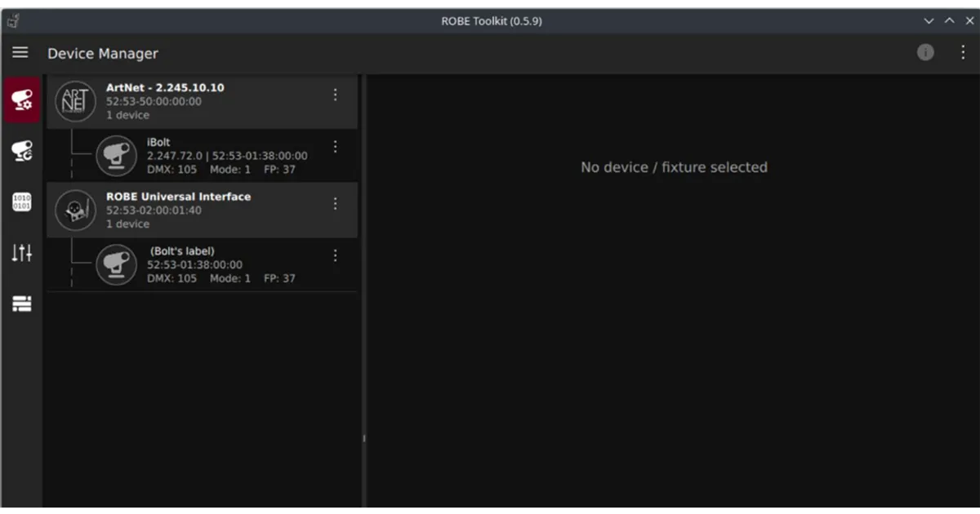This screenshot has width=980, height=514.
Task: Open the ArtNet device options menu
Action: pos(335,94)
